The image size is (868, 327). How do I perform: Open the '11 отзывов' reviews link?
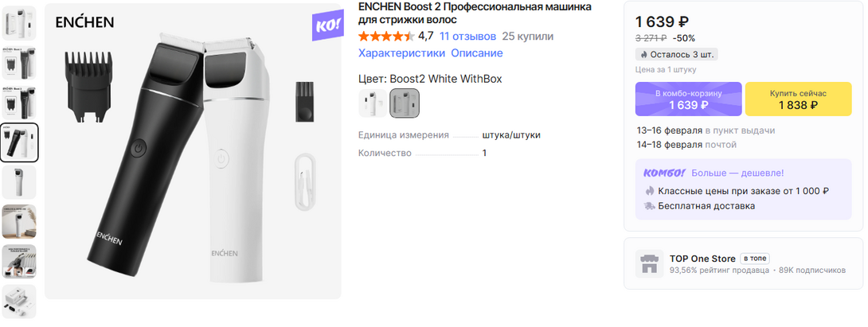(467, 36)
